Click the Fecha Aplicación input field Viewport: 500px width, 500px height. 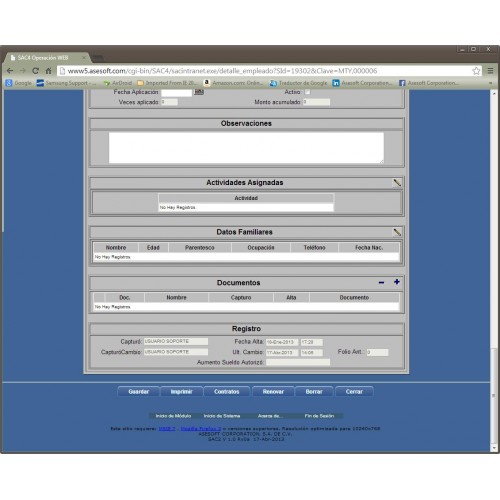pos(177,92)
